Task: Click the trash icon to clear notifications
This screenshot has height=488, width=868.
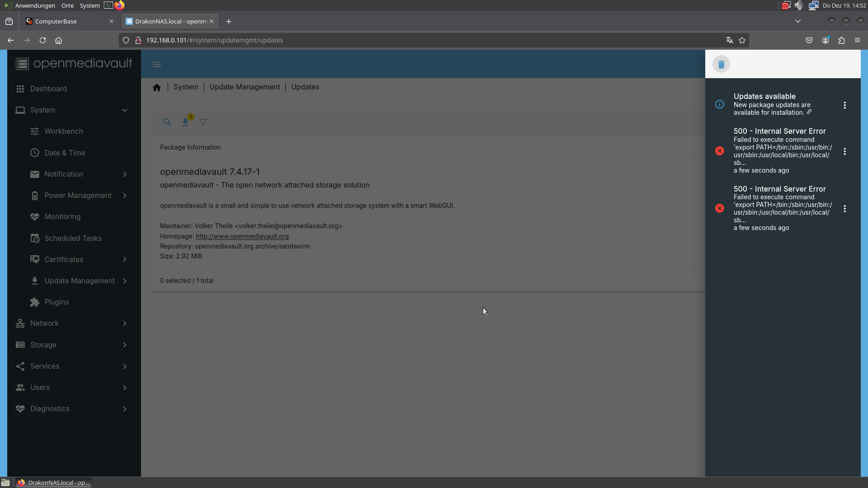Action: click(x=721, y=65)
